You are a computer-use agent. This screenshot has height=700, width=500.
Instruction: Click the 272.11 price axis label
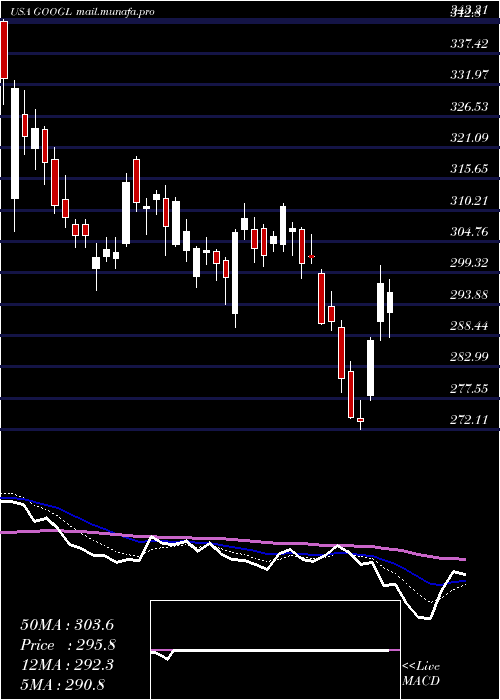point(469,421)
